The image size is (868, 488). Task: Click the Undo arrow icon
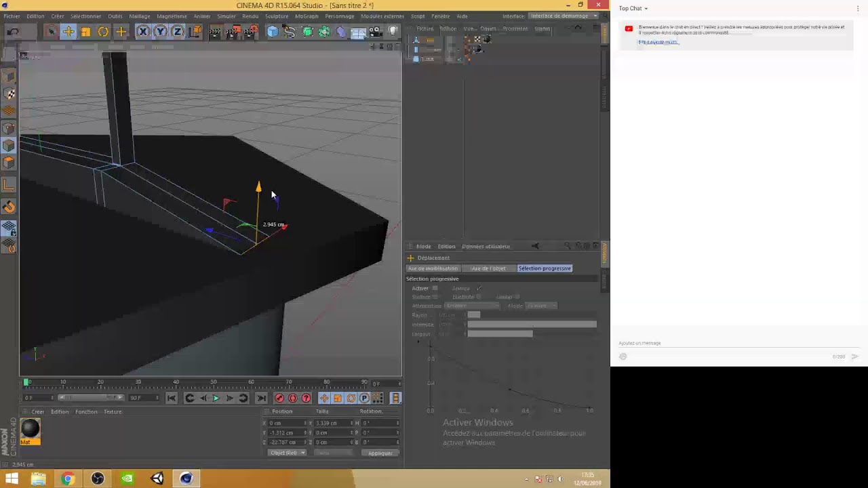coord(12,31)
